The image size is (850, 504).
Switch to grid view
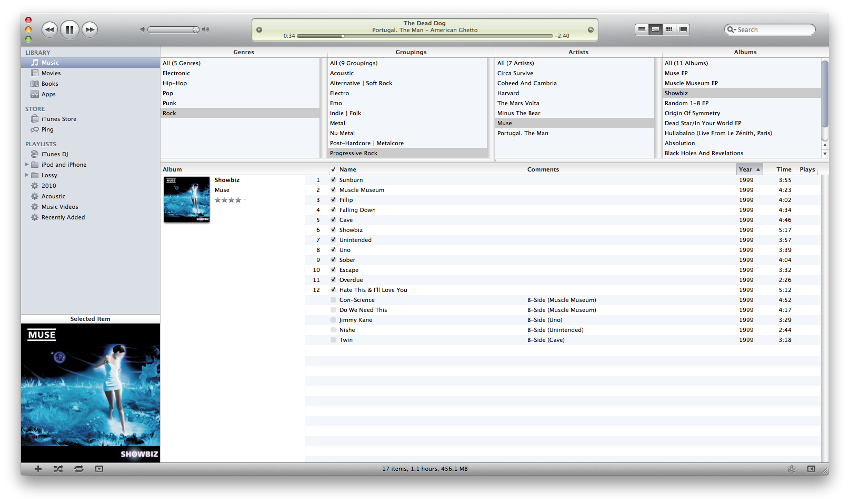(669, 29)
